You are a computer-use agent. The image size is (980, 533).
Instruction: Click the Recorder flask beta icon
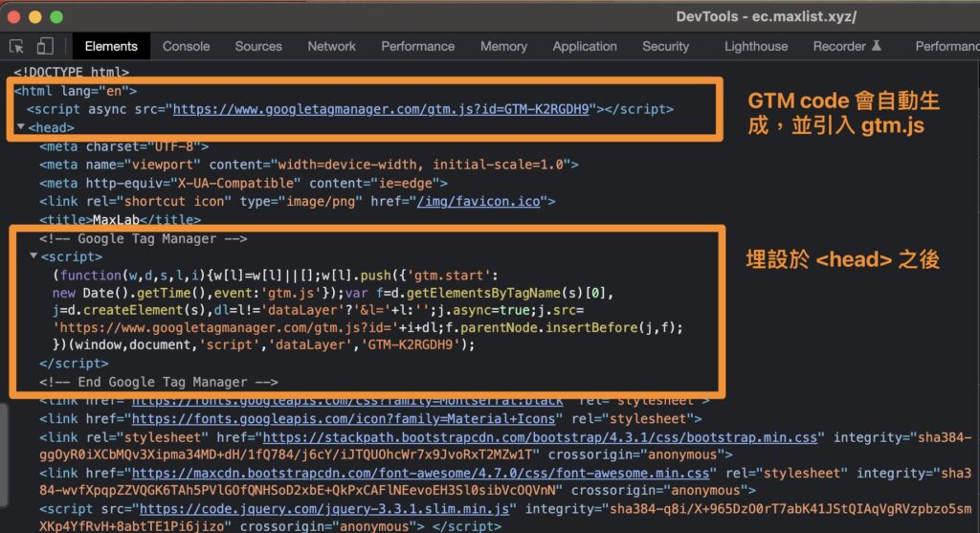(x=877, y=46)
